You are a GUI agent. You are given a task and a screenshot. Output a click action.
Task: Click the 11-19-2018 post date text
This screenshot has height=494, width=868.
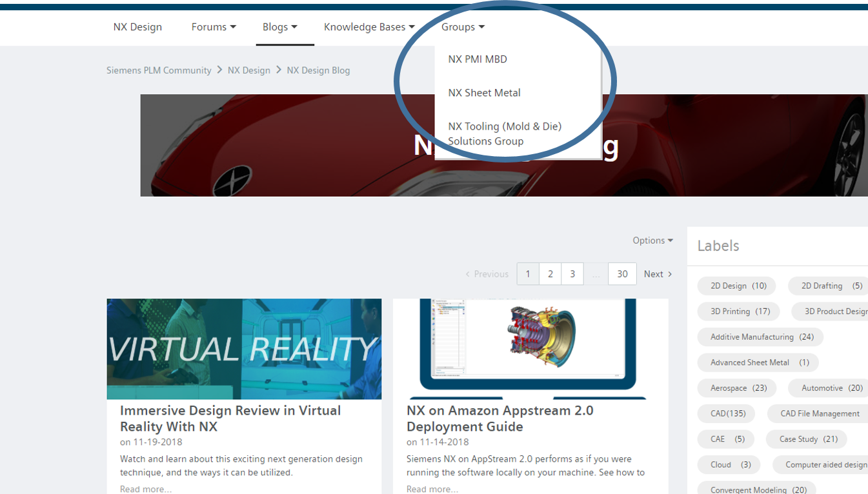coord(157,442)
